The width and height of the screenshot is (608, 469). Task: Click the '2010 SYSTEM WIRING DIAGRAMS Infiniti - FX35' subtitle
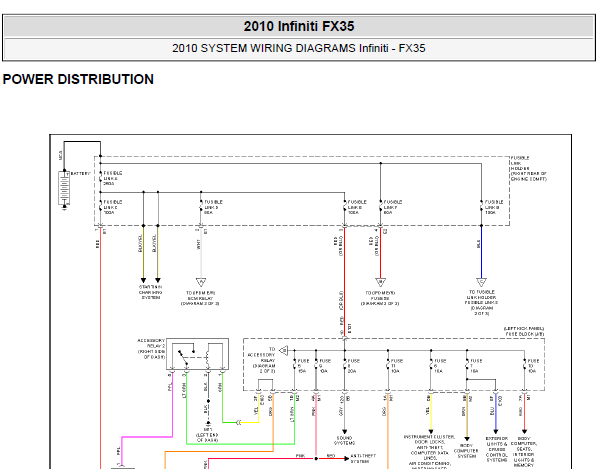(x=299, y=48)
